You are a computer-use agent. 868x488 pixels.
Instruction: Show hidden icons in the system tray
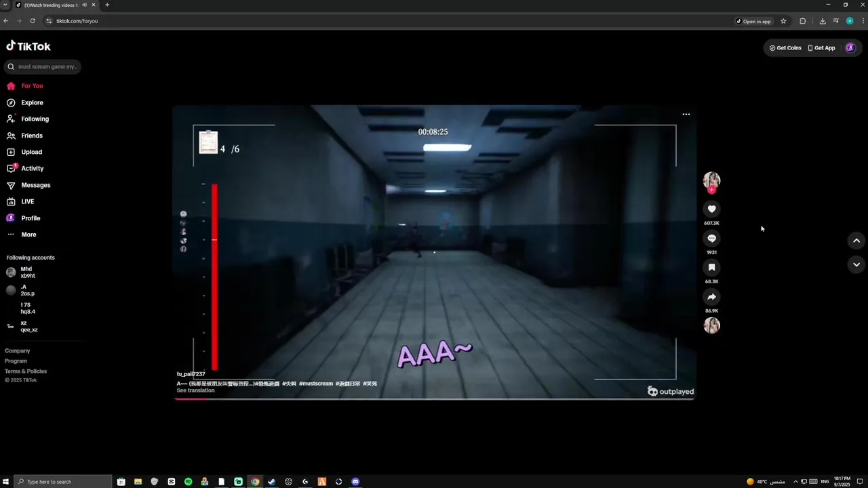(795, 482)
